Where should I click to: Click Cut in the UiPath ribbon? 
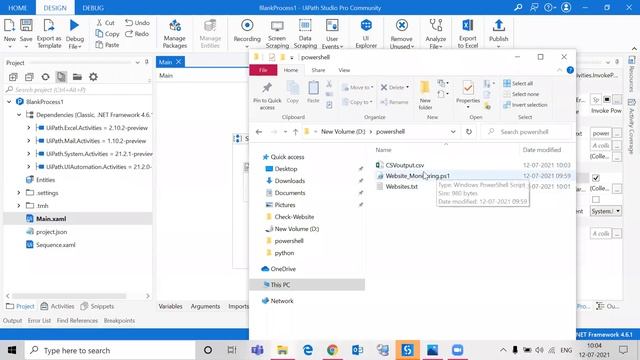[x=105, y=23]
